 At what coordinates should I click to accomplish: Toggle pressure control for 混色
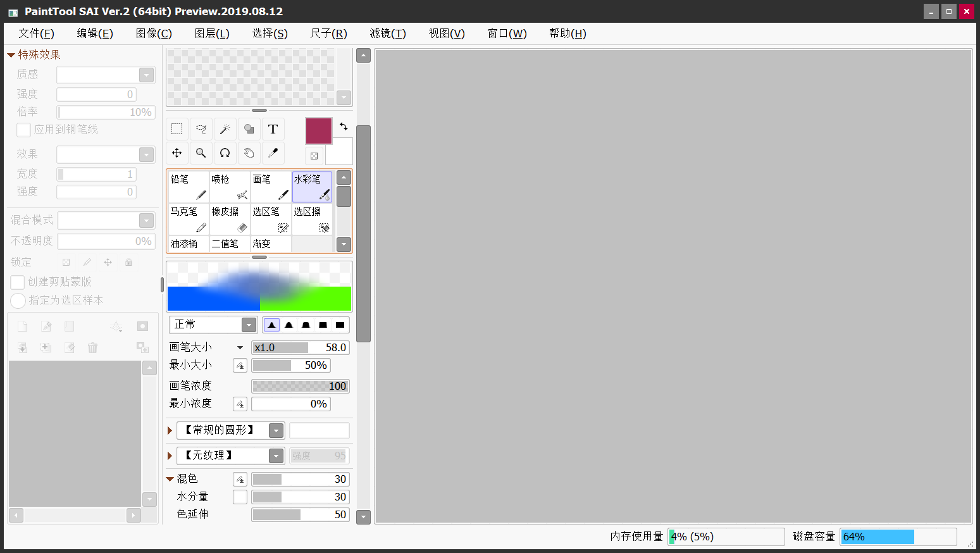coord(240,479)
